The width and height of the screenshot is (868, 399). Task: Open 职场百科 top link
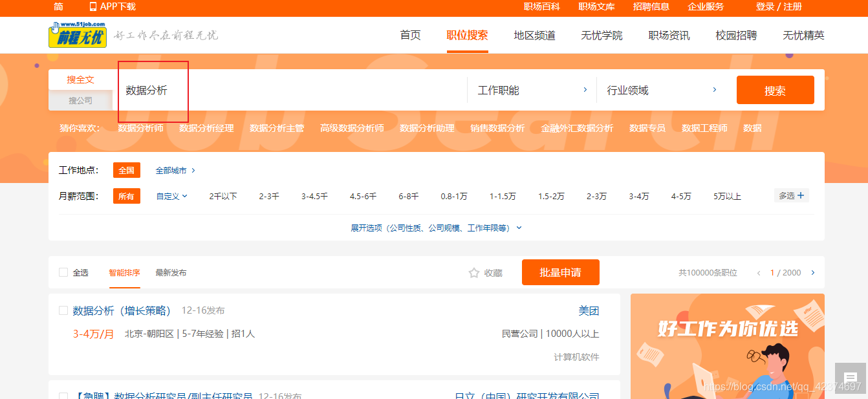(541, 6)
